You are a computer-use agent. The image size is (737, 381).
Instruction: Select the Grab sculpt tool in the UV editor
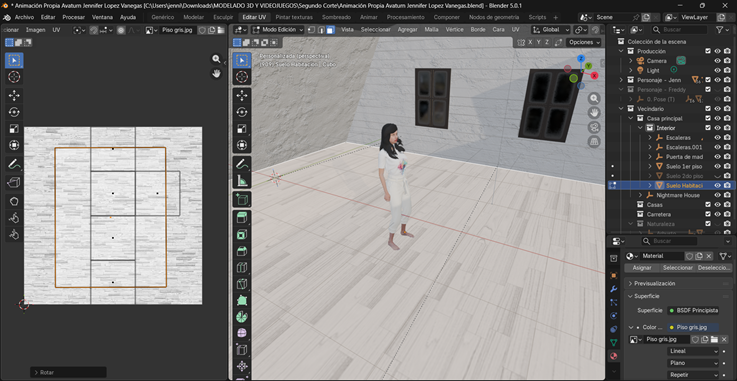pyautogui.click(x=14, y=202)
